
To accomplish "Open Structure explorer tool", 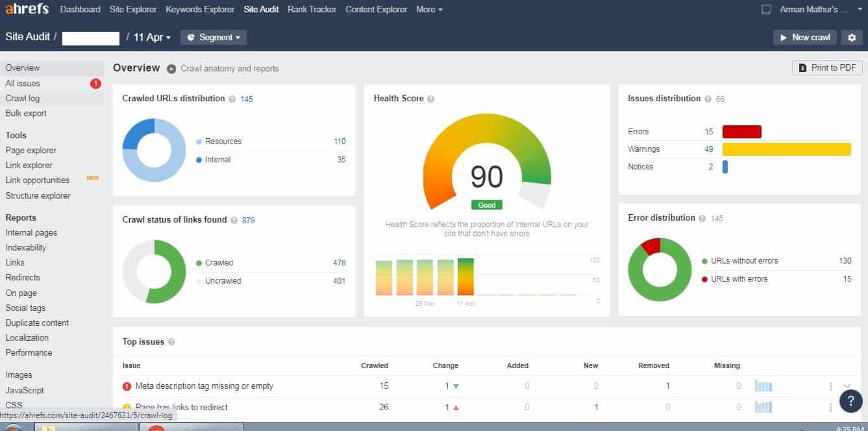I will pos(38,195).
